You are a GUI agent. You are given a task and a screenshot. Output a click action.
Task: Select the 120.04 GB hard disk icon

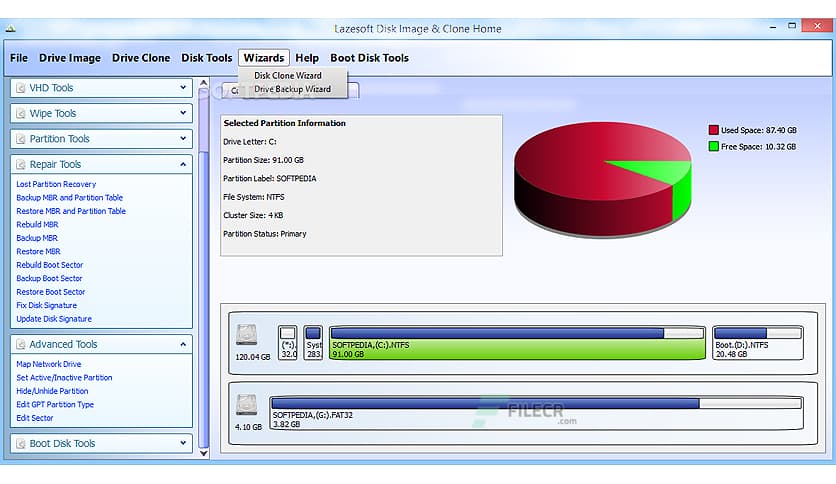(x=246, y=335)
